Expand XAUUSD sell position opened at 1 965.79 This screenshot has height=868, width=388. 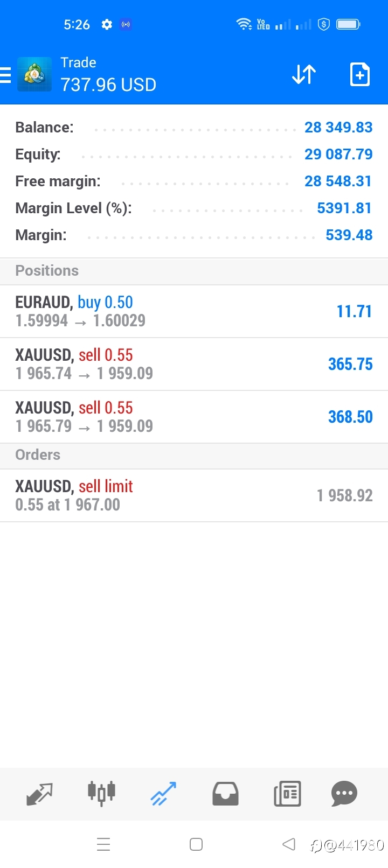pyautogui.click(x=194, y=417)
